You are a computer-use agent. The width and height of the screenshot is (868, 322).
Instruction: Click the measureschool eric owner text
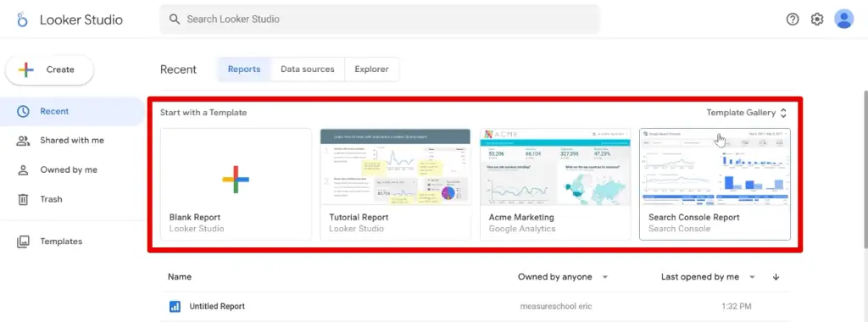(x=555, y=307)
